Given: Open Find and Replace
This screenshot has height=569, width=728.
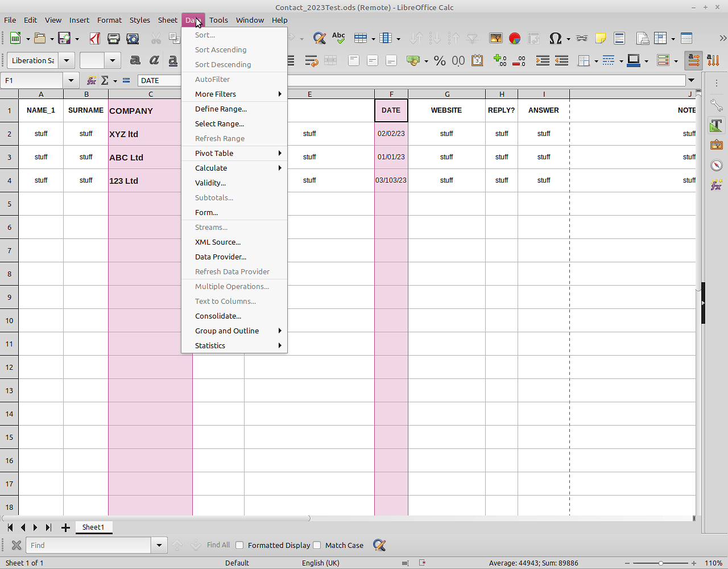Looking at the screenshot, I should (x=319, y=38).
